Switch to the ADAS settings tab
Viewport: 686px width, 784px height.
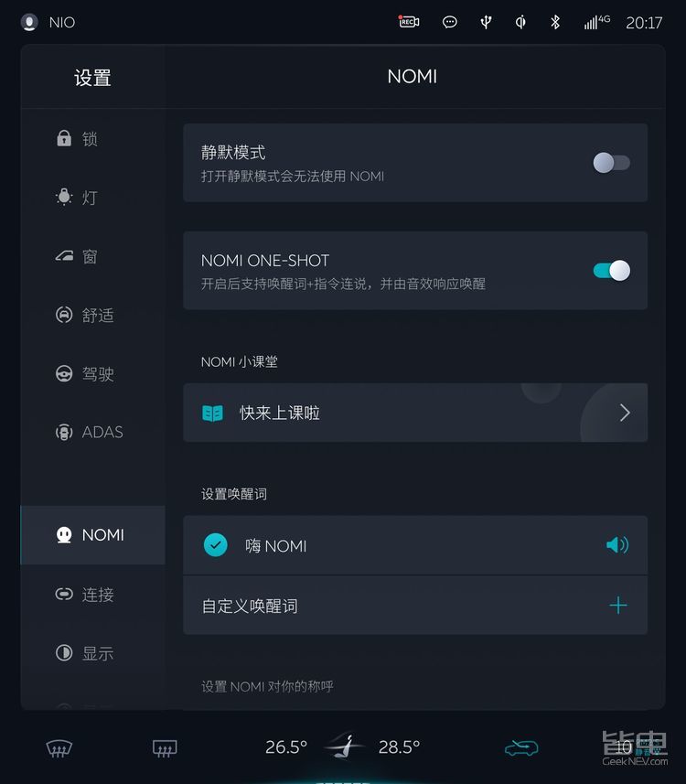90,432
